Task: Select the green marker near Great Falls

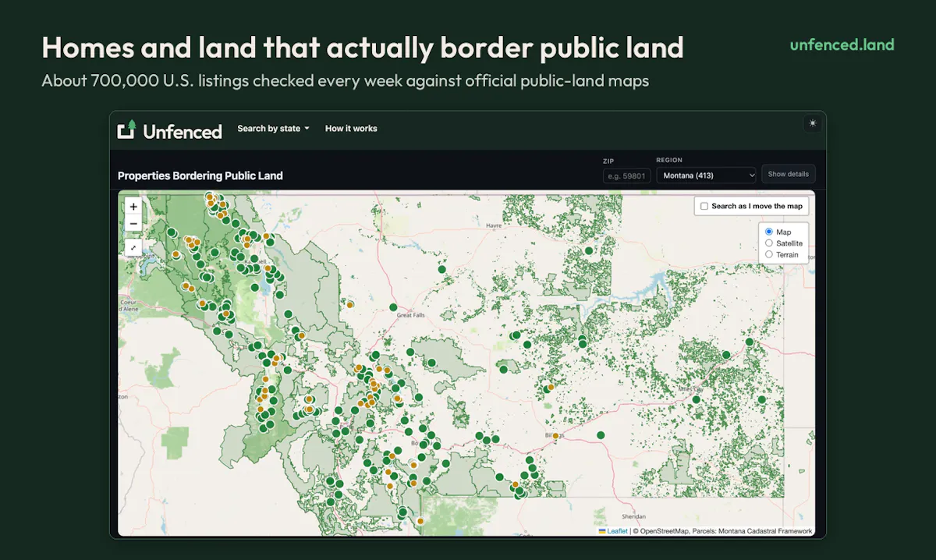Action: [393, 307]
